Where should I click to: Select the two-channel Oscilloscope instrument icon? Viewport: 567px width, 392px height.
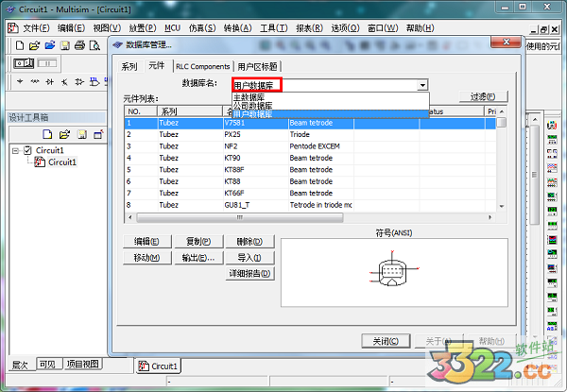pos(552,168)
